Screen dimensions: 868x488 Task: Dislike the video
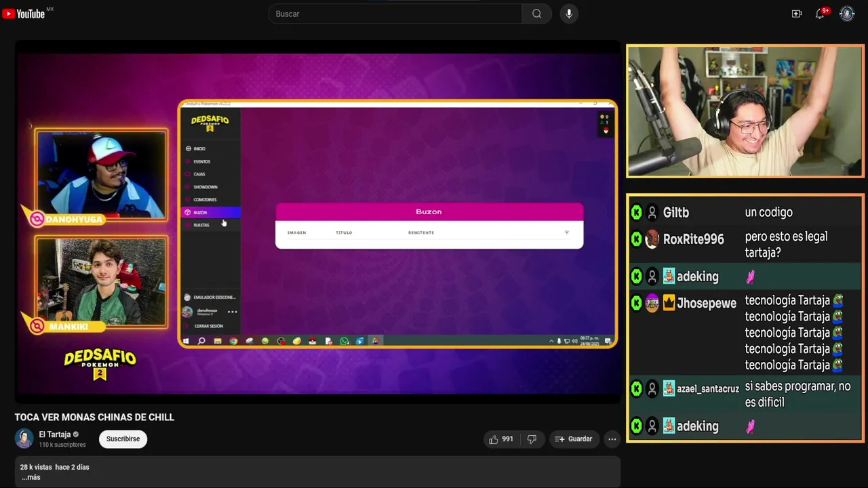[x=532, y=439]
